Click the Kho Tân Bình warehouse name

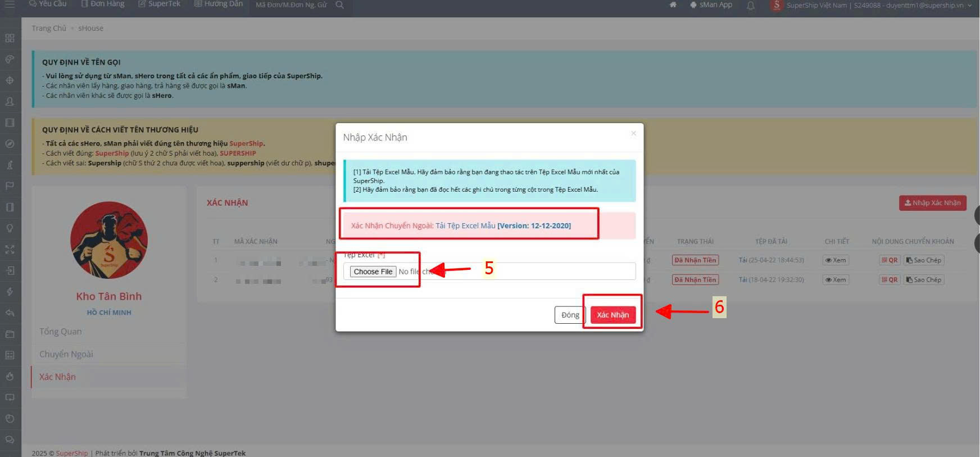(x=109, y=296)
